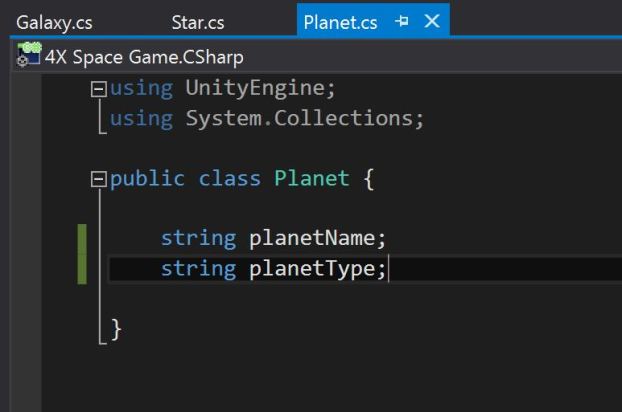Collapse the Planet class block
622x412 pixels.
click(98, 180)
